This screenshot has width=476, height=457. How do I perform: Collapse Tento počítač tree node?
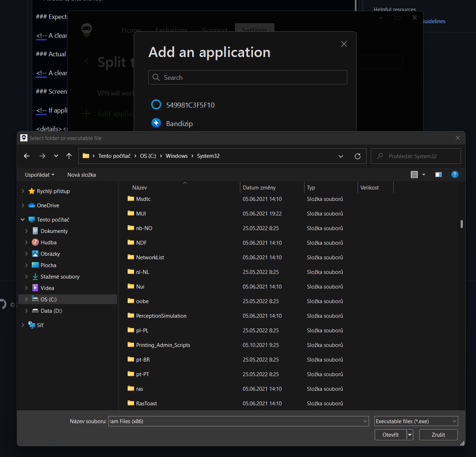click(x=23, y=219)
